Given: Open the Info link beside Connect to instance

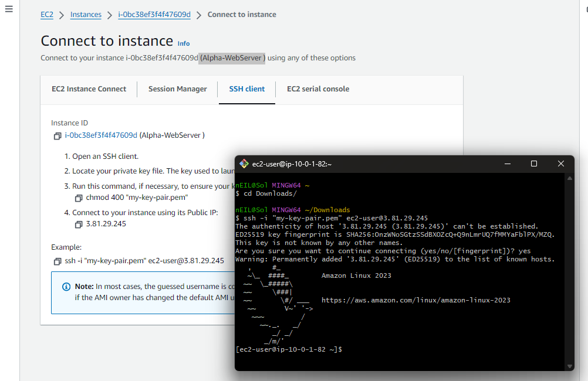Looking at the screenshot, I should (183, 43).
